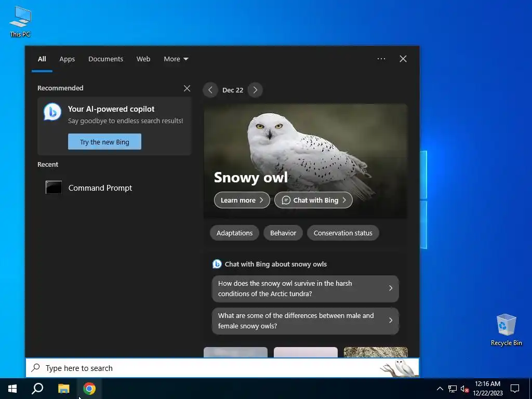Click Chat with Bing about snowy owls heading
Viewport: 532px width, 399px height.
[x=275, y=264]
